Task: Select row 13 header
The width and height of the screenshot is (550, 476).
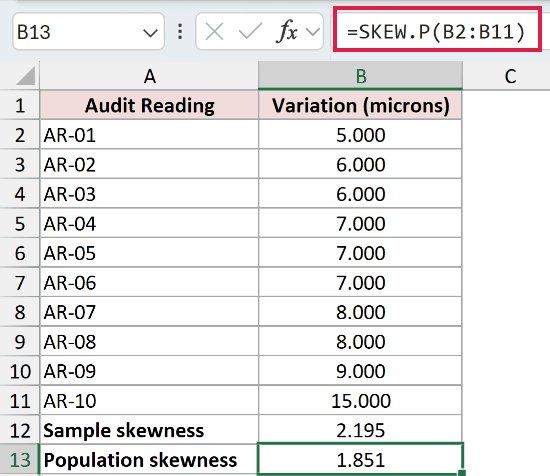Action: tap(20, 460)
